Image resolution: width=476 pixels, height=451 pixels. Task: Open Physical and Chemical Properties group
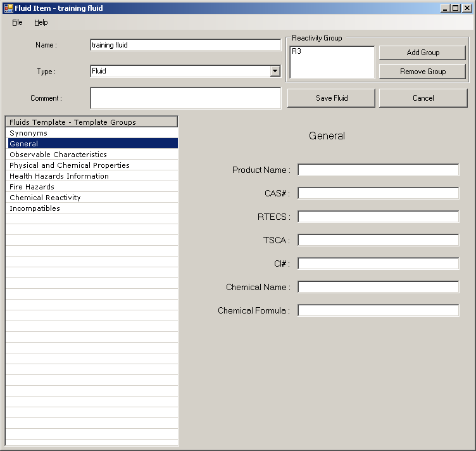(x=70, y=165)
